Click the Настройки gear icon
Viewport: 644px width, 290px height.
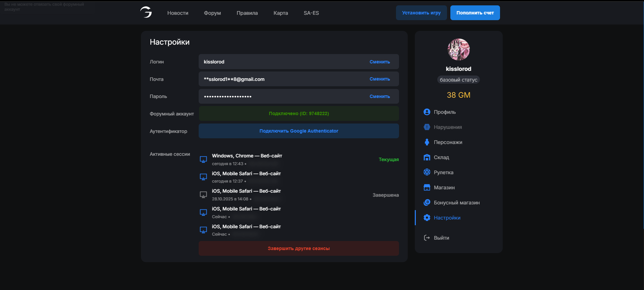pyautogui.click(x=427, y=218)
